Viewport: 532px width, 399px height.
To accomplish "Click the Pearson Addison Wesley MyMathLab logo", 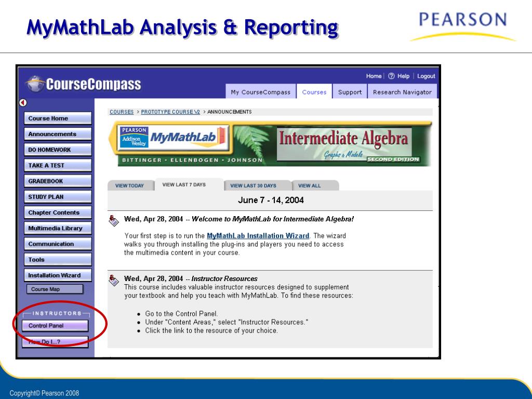I will [x=173, y=137].
